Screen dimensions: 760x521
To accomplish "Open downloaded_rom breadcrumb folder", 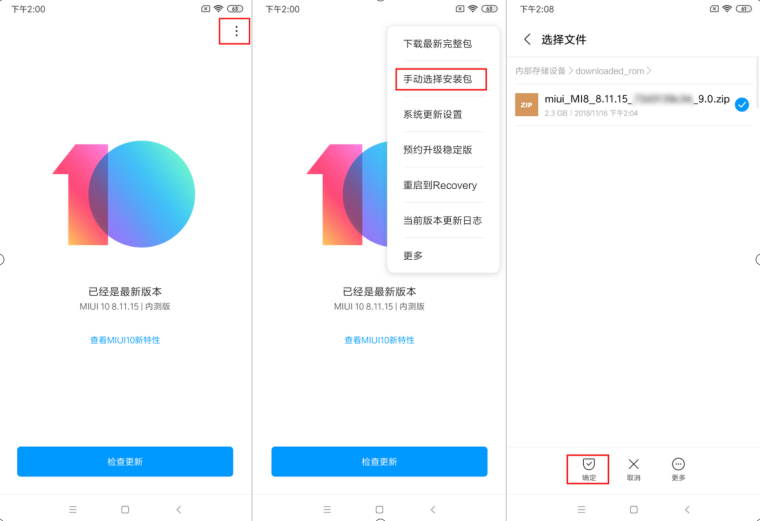I will (610, 71).
